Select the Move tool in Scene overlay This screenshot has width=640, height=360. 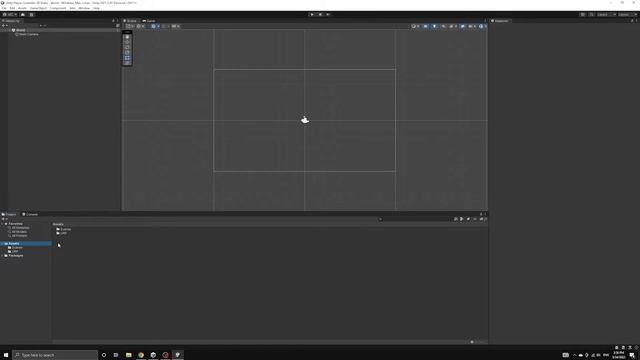click(x=127, y=42)
